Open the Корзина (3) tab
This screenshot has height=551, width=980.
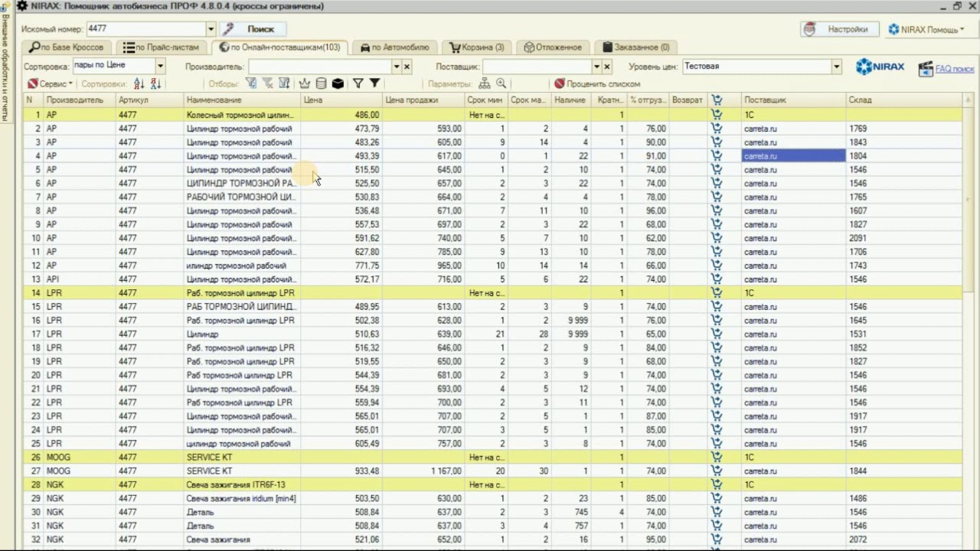[477, 47]
